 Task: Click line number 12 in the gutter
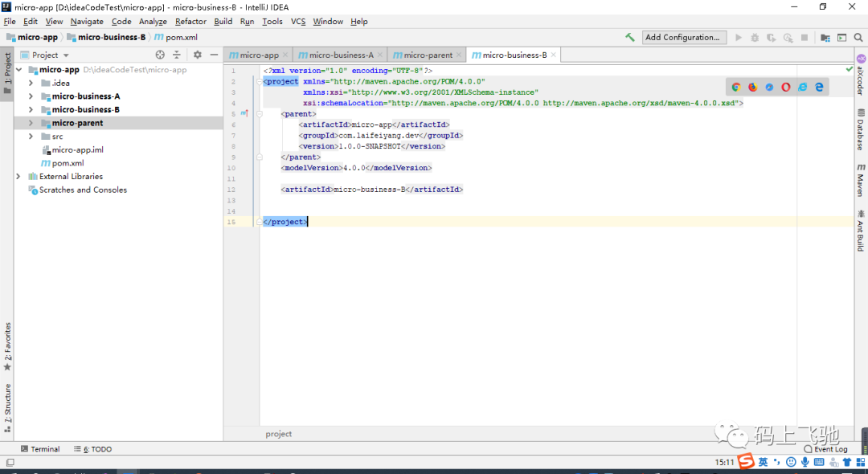point(231,189)
